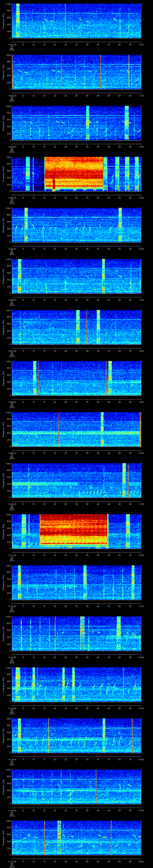
Task: Click the 5:00 end time label
Action: coord(141,198)
